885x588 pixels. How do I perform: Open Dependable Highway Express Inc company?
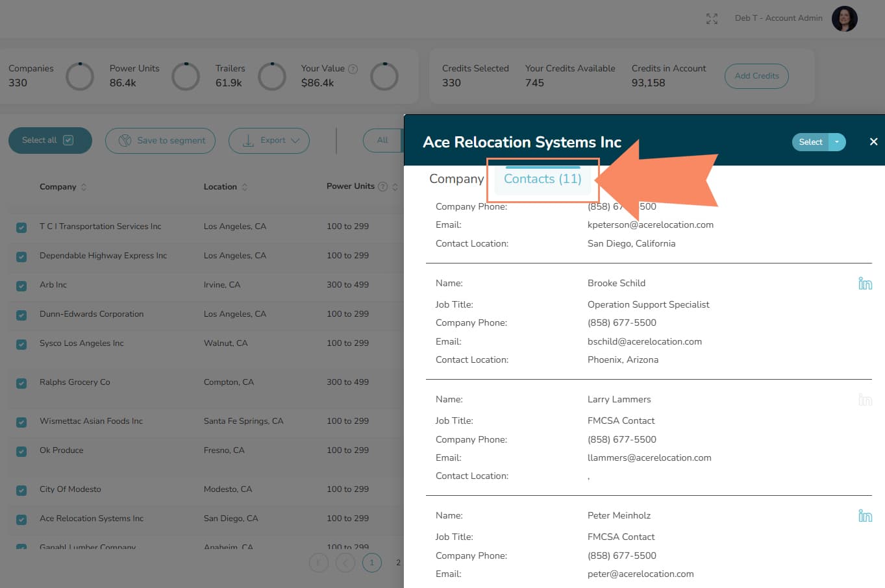pyautogui.click(x=103, y=256)
